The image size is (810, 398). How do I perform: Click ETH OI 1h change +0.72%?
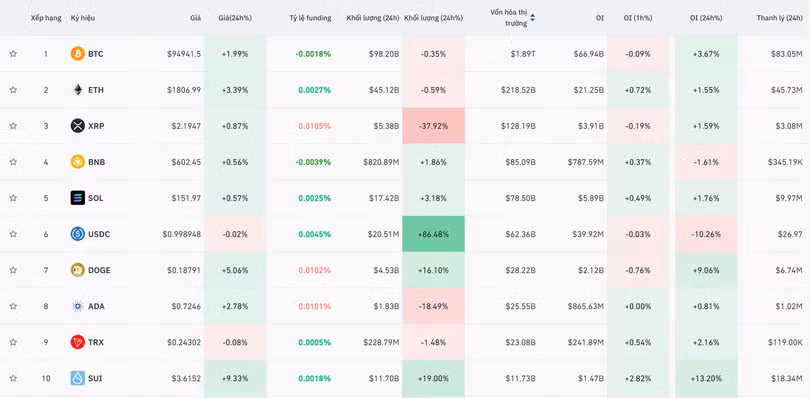point(638,90)
